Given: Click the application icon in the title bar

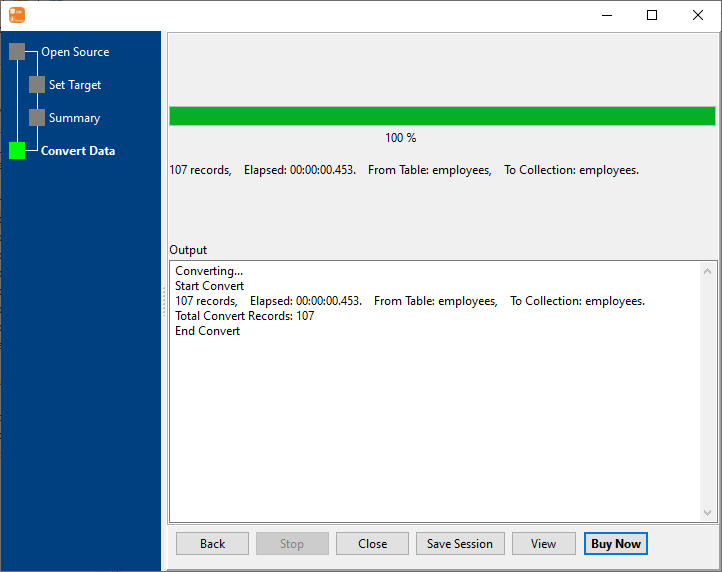Looking at the screenshot, I should point(17,15).
